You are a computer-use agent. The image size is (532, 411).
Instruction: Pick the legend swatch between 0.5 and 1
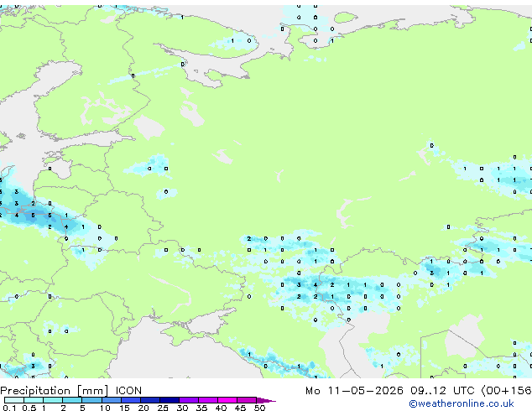[34, 400]
